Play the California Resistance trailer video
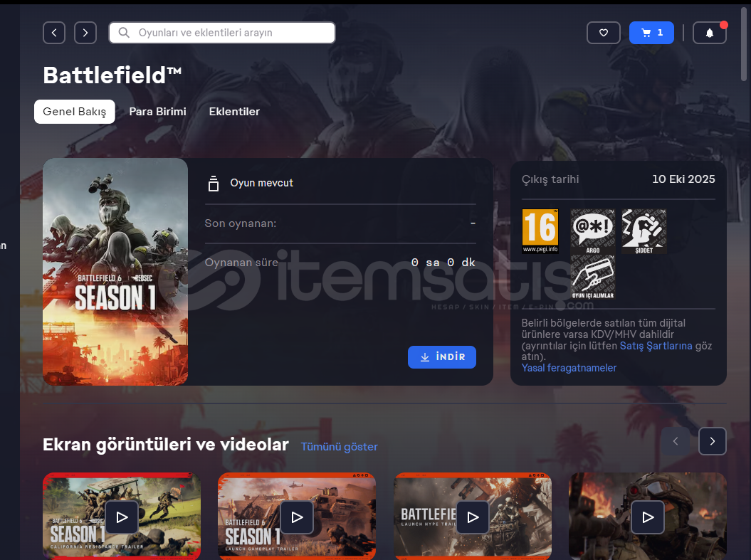751x560 pixels. point(122,517)
